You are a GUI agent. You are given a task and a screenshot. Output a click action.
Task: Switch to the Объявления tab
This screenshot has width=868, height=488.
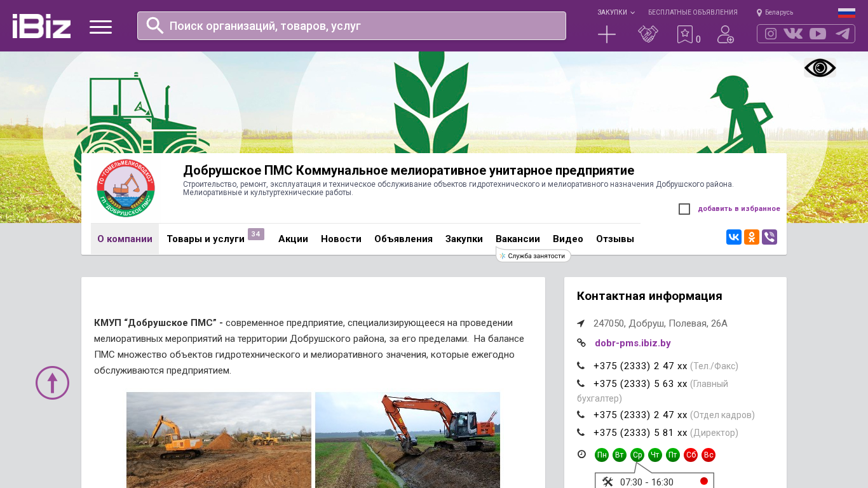[403, 239]
